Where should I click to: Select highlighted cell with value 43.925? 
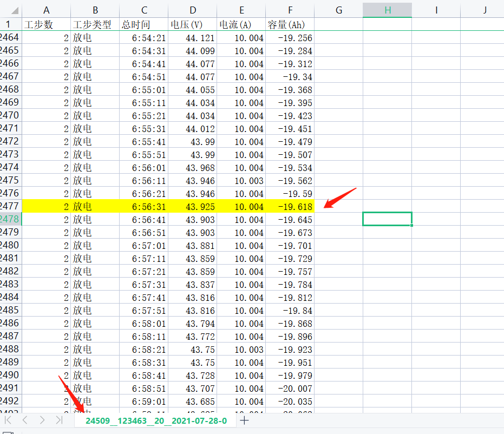192,207
